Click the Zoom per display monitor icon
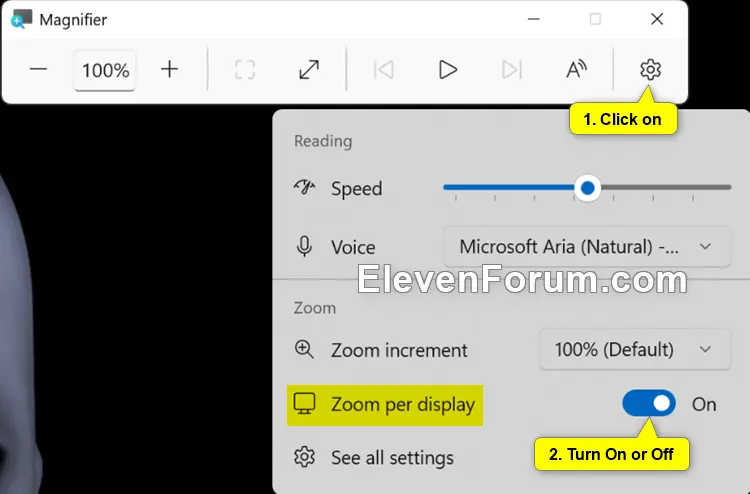Image resolution: width=750 pixels, height=494 pixels. coord(304,404)
